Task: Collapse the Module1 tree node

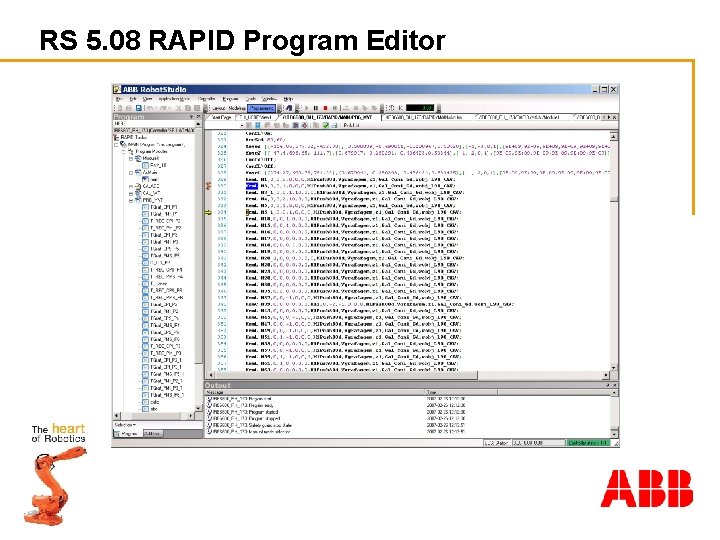Action: click(x=131, y=158)
